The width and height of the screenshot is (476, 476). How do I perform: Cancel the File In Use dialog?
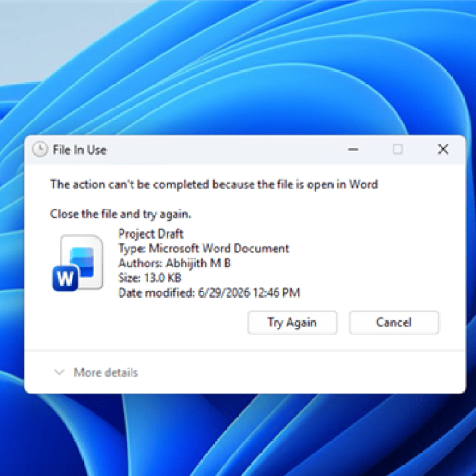394,322
